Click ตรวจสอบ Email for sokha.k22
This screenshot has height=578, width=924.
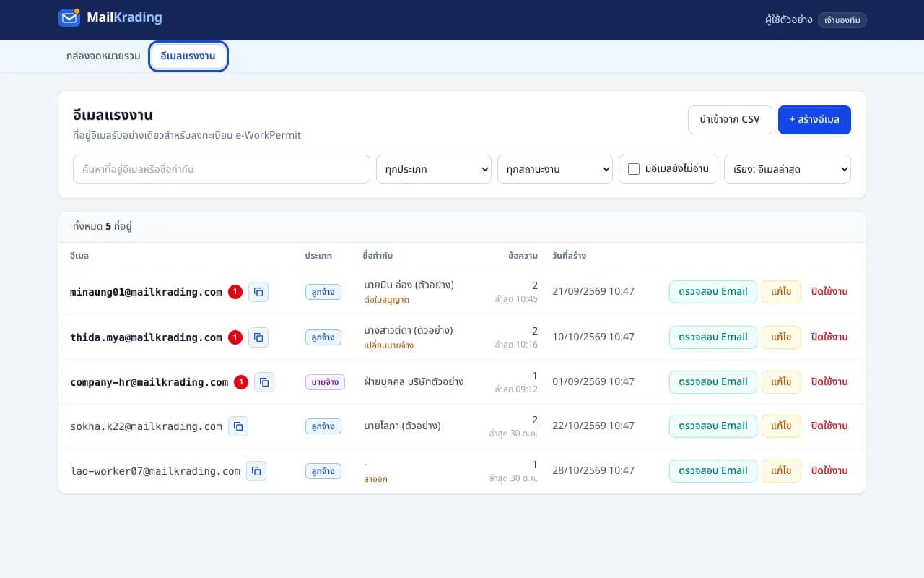tap(713, 426)
